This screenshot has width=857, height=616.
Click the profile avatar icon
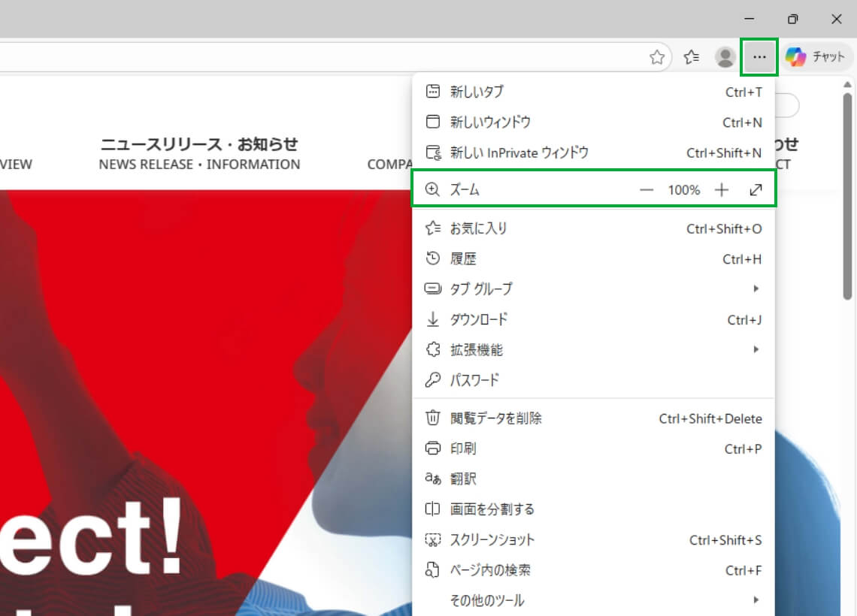(724, 56)
